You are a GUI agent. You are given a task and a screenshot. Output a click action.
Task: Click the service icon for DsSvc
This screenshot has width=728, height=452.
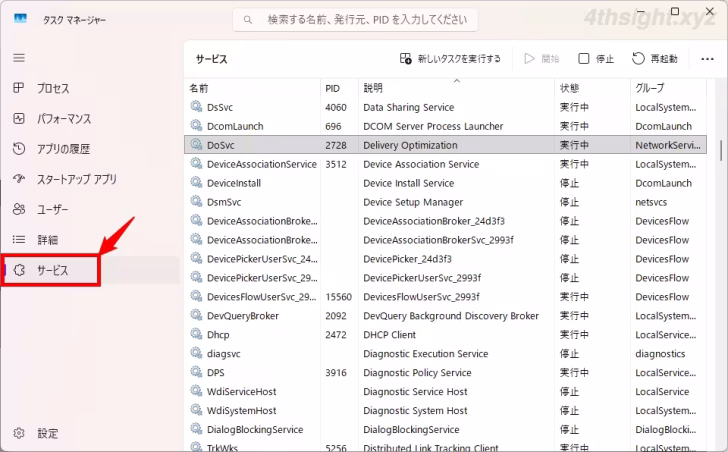point(196,107)
